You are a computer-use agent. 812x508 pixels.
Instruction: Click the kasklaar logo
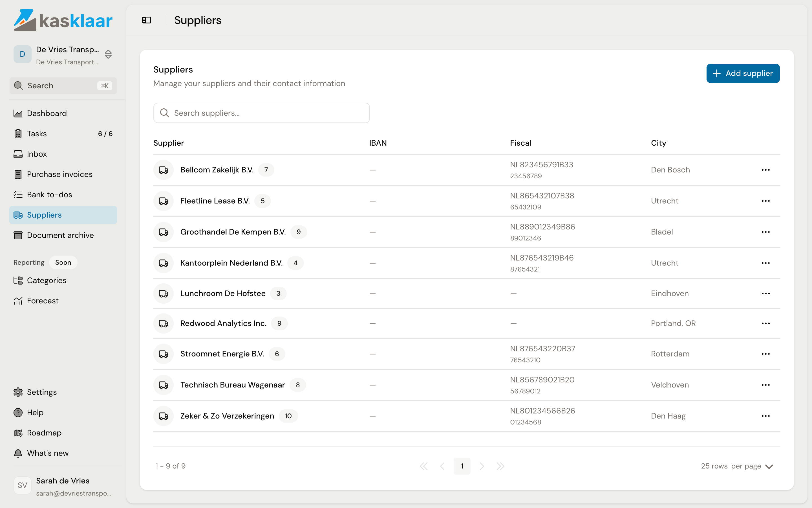coord(63,20)
